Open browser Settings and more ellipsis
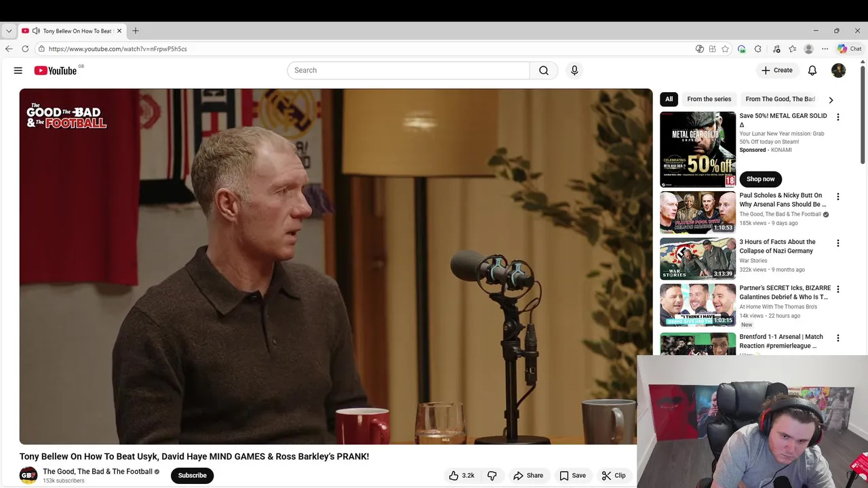868x488 pixels. click(x=825, y=49)
